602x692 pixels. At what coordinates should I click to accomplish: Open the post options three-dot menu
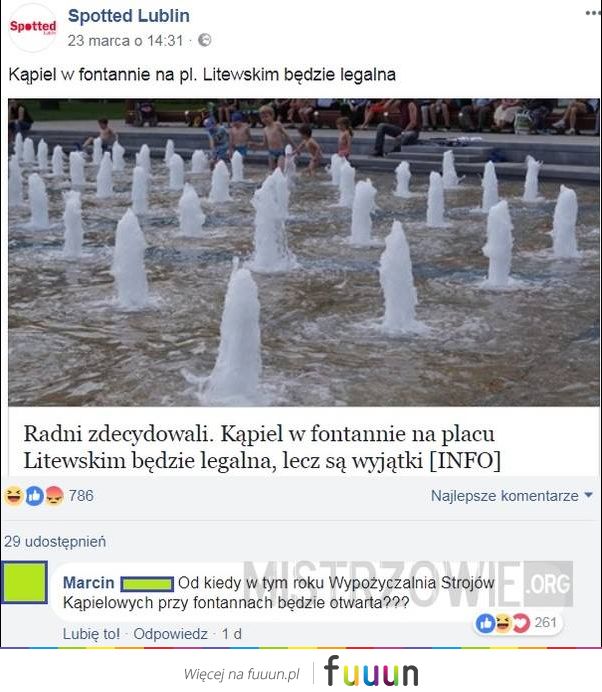click(x=593, y=13)
